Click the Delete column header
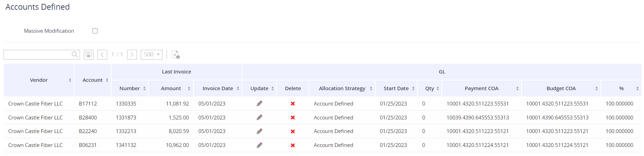The width and height of the screenshot is (644, 156). tap(293, 88)
